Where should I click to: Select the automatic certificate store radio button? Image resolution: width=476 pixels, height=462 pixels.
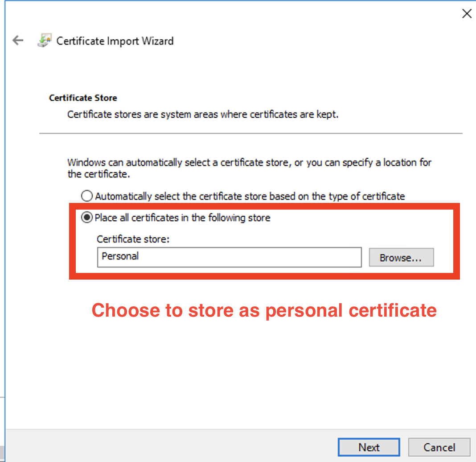tap(87, 196)
